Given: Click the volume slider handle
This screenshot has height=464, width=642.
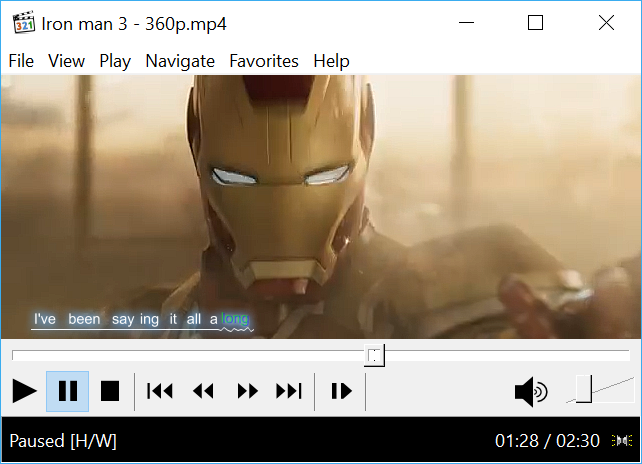Looking at the screenshot, I should tap(584, 391).
